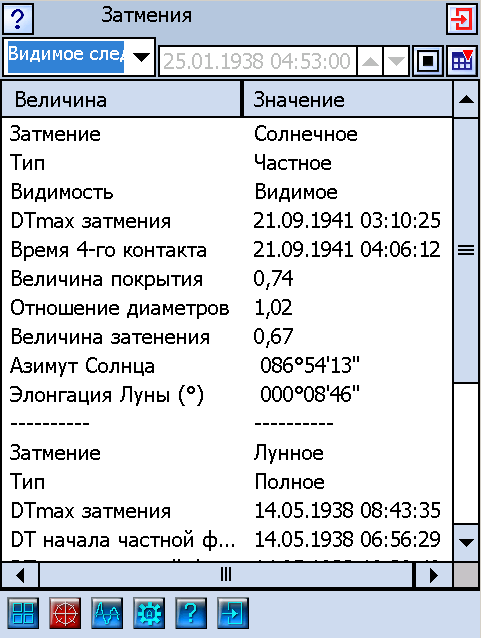481x638 pixels.
Task: Click the four-panel grid icon in bottom toolbar
Action: (x=23, y=613)
